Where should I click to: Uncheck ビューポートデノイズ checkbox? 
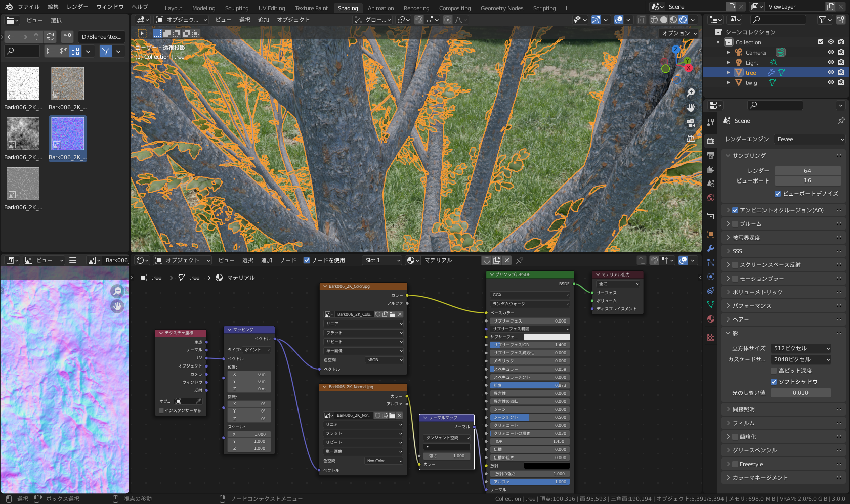pos(778,194)
